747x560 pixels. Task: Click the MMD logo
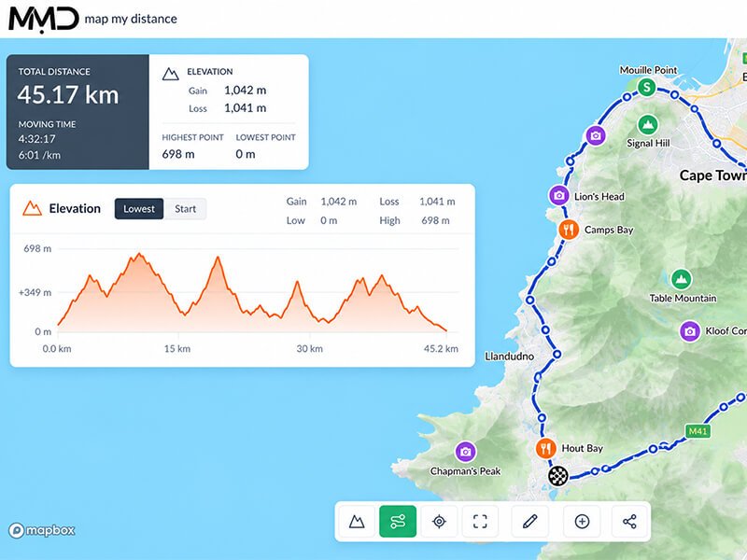click(43, 20)
